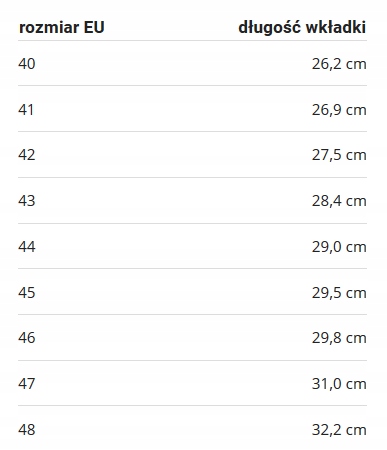The image size is (387, 450).
Task: Select size 42 in the table
Action: (27, 155)
